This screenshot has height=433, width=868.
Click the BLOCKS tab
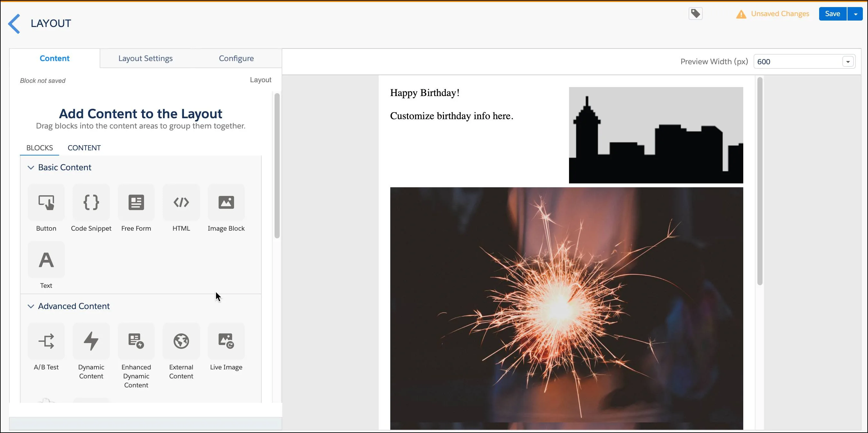[39, 148]
